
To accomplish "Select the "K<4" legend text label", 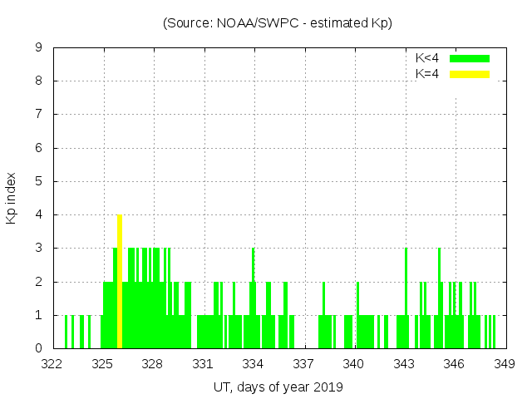I will [x=427, y=58].
